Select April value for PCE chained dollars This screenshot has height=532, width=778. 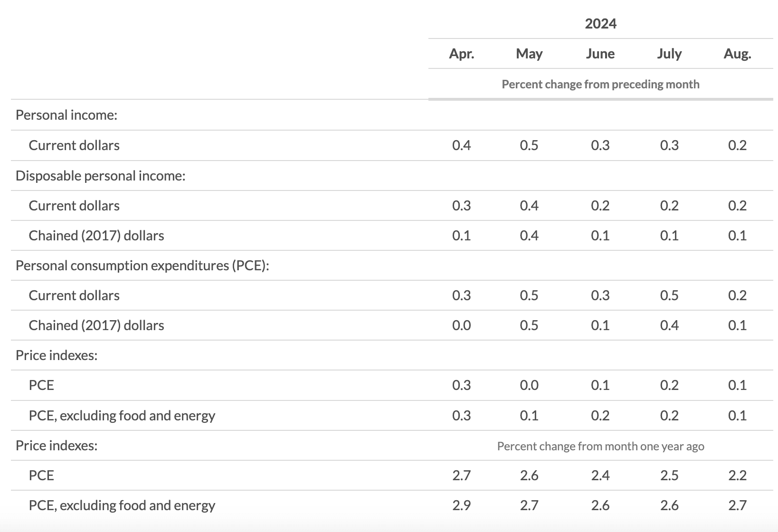coord(461,325)
